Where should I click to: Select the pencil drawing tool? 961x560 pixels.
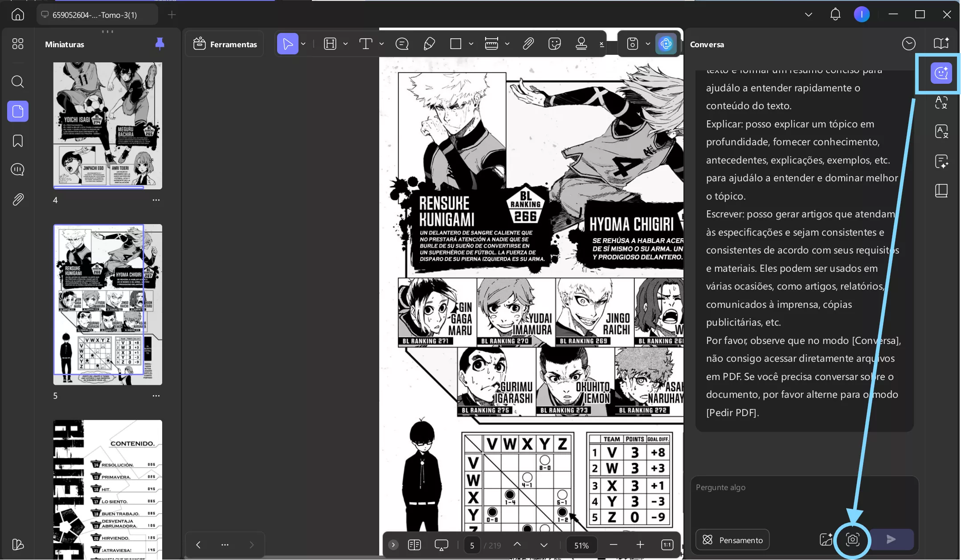point(429,44)
